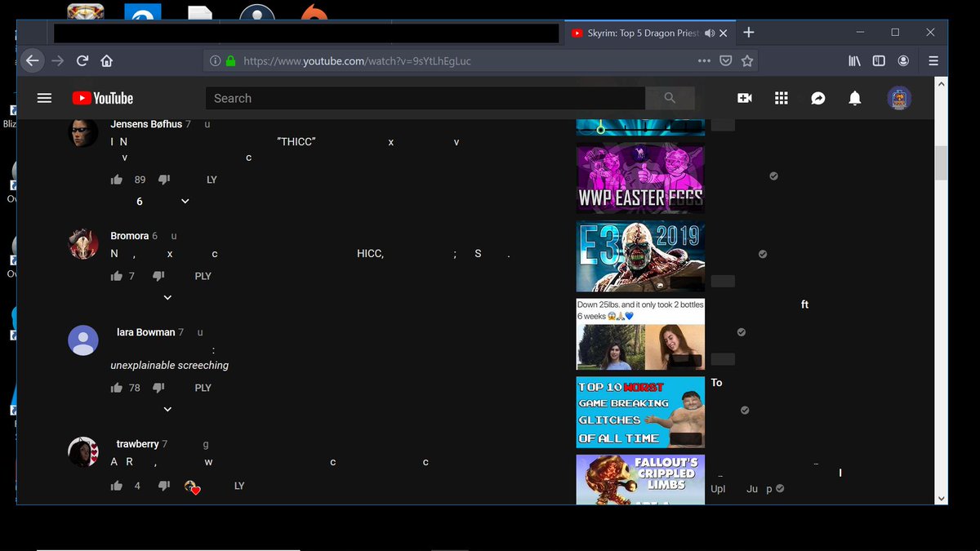Like Bromora's comment
Screen dimensions: 980x551
pyautogui.click(x=117, y=276)
